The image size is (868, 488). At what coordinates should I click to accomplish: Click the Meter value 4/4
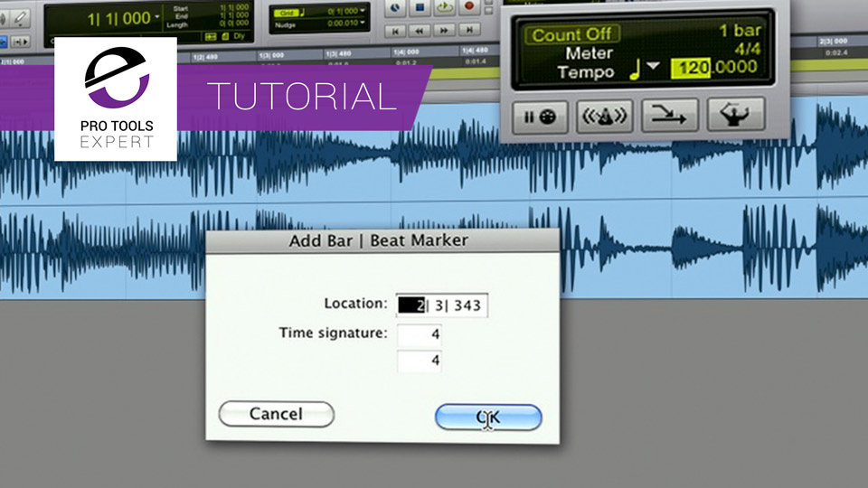748,49
